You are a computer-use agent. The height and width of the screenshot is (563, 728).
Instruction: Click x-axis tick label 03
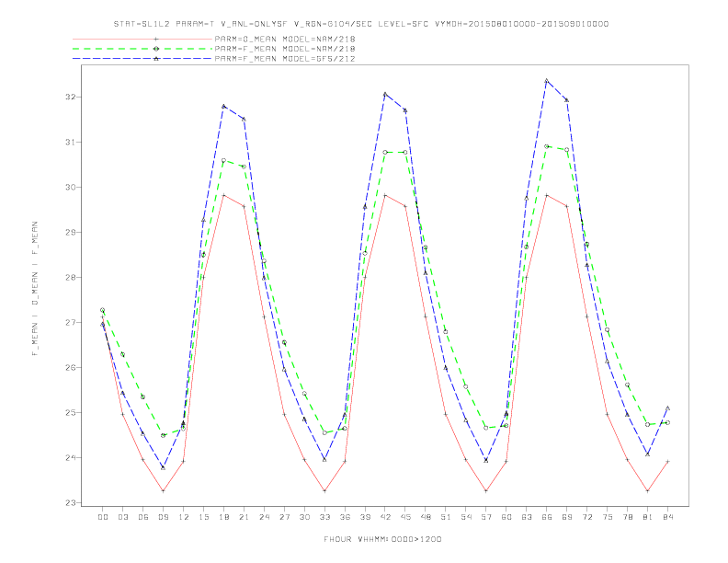point(123,517)
